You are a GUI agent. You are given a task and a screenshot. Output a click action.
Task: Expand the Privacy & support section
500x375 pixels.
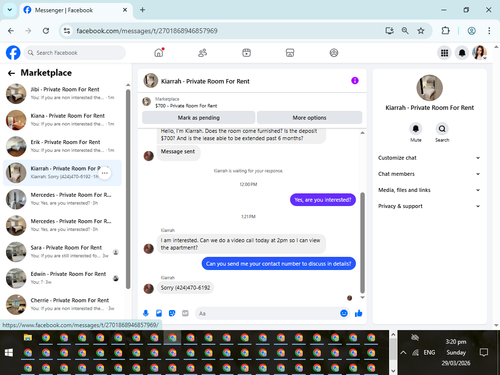429,206
